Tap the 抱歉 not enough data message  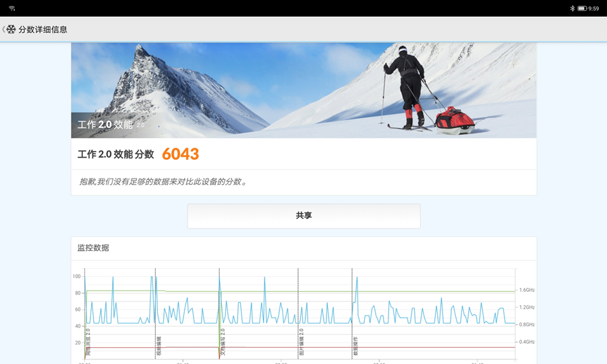163,181
